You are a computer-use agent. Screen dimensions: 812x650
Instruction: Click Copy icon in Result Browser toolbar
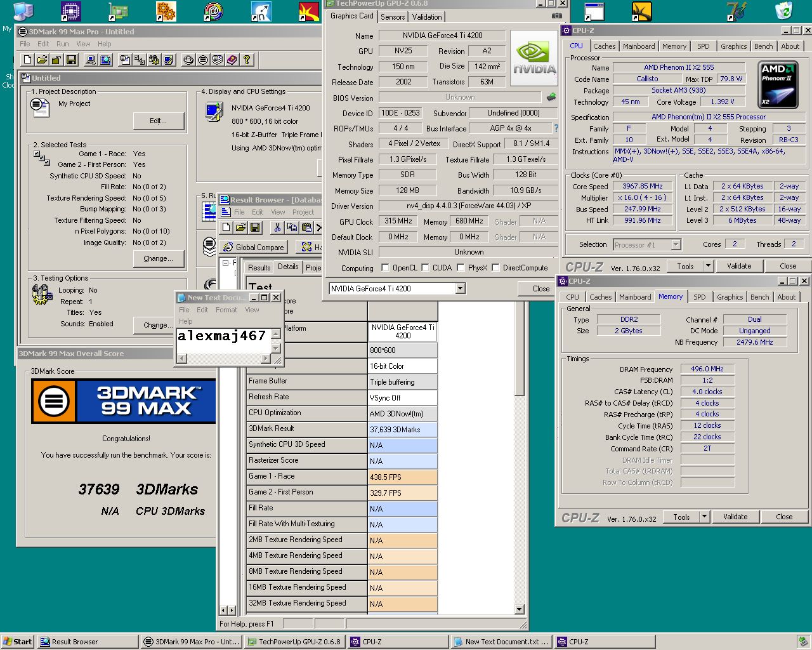[292, 227]
